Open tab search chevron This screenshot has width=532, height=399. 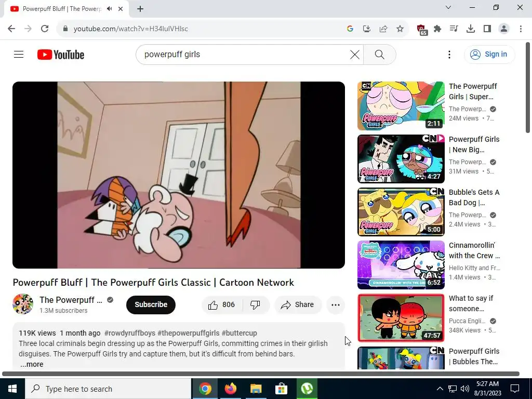448,7
